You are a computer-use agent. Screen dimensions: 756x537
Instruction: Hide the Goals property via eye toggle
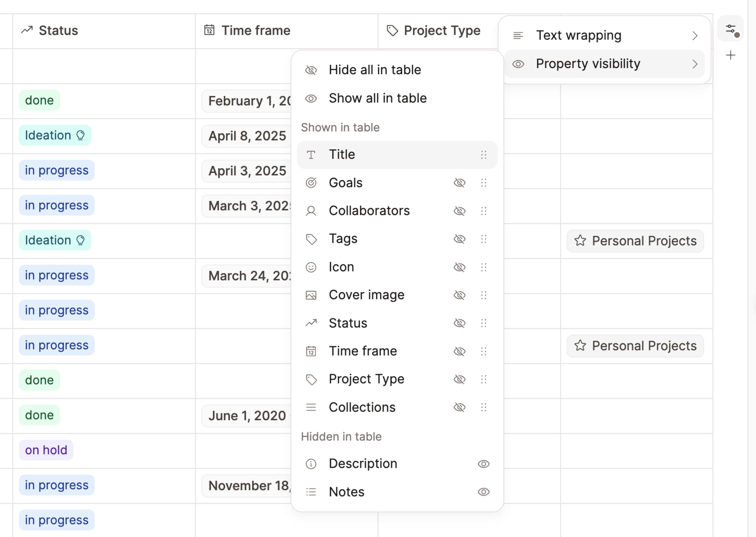460,182
